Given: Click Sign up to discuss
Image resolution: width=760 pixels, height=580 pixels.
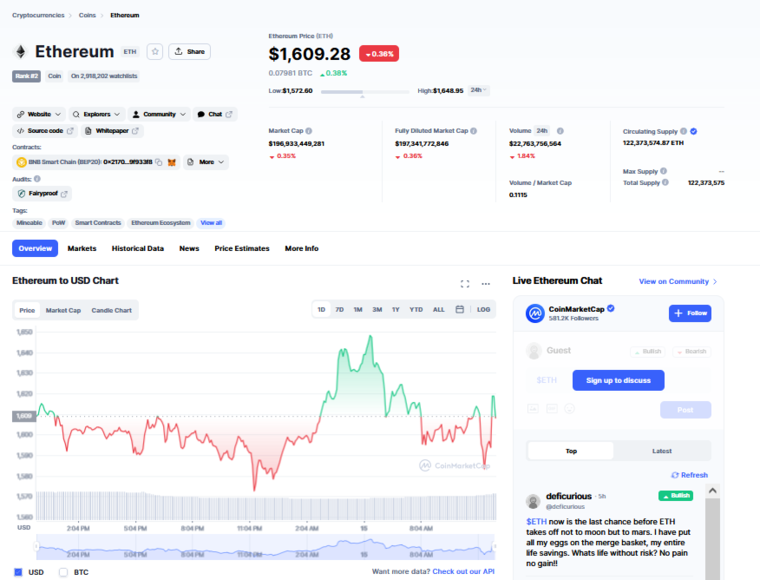Looking at the screenshot, I should click(618, 380).
